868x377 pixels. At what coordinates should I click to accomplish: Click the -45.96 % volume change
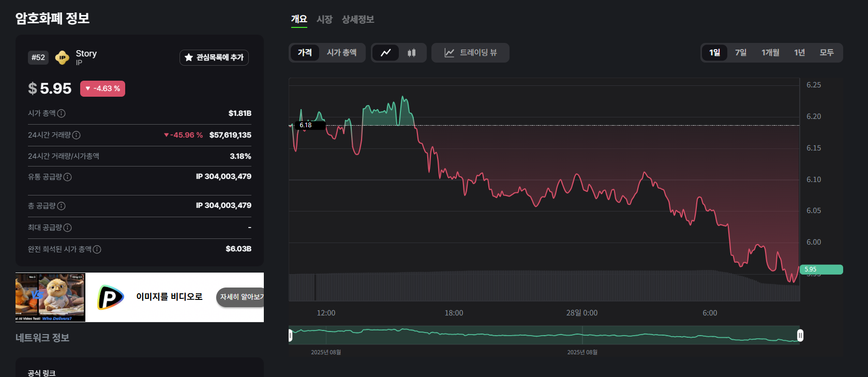coord(183,135)
